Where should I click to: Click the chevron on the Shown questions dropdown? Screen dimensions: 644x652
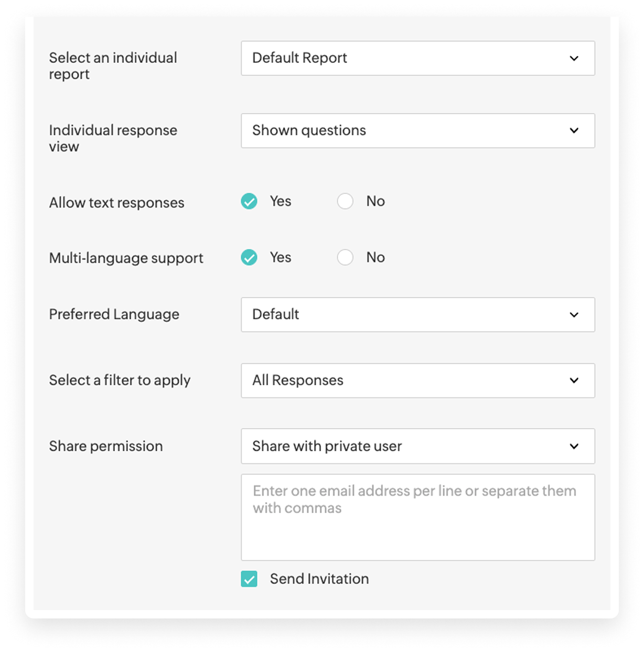575,131
